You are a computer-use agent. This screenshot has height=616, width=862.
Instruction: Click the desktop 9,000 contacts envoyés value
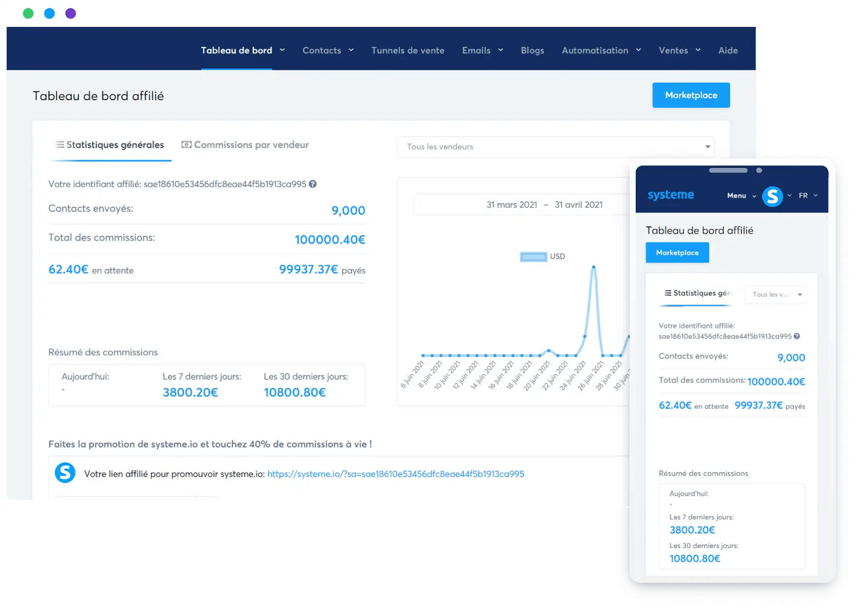pos(348,211)
